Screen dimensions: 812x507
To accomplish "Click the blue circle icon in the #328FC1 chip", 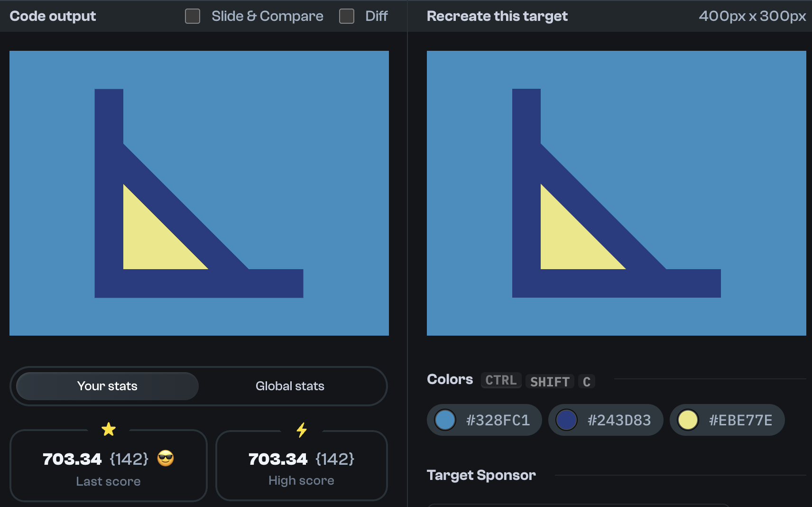I will (445, 420).
